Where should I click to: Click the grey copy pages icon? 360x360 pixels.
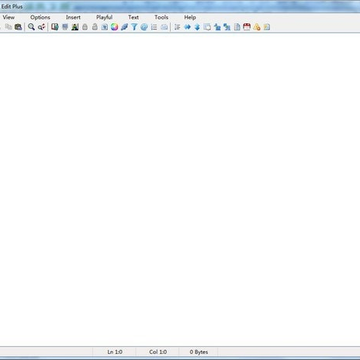[x=8, y=27]
